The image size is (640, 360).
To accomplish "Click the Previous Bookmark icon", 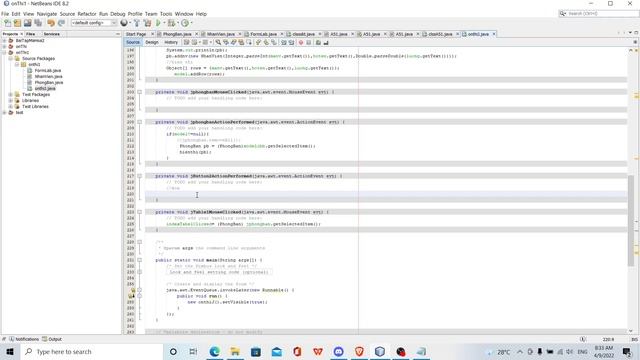I will (x=258, y=42).
